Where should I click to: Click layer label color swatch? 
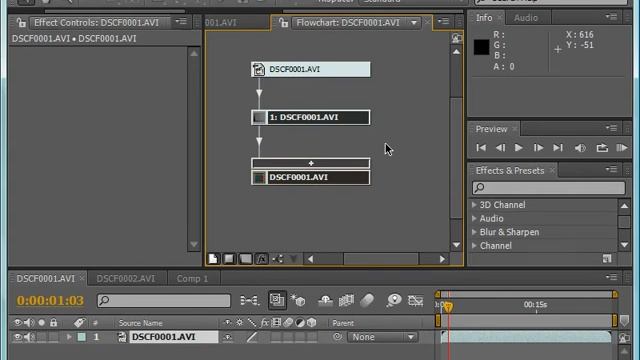[82, 337]
